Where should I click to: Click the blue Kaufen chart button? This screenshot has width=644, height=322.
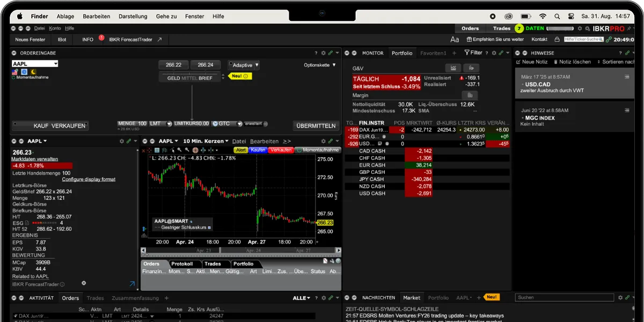tap(258, 150)
